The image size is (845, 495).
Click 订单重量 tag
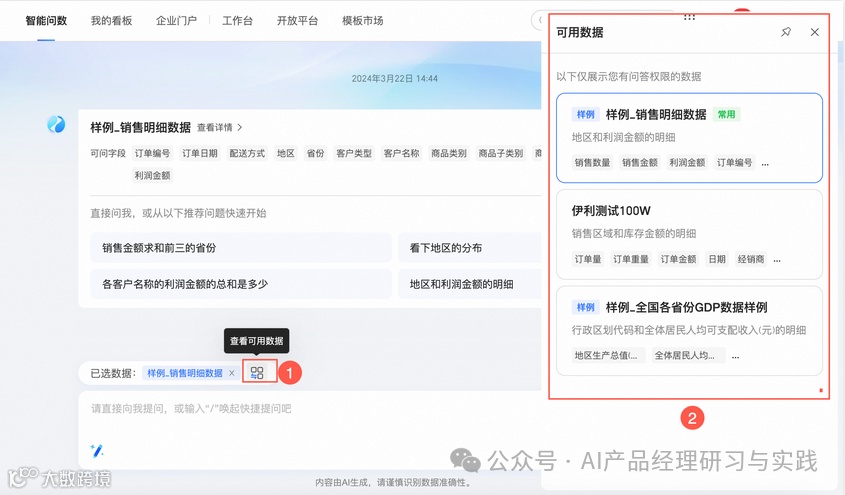[631, 259]
